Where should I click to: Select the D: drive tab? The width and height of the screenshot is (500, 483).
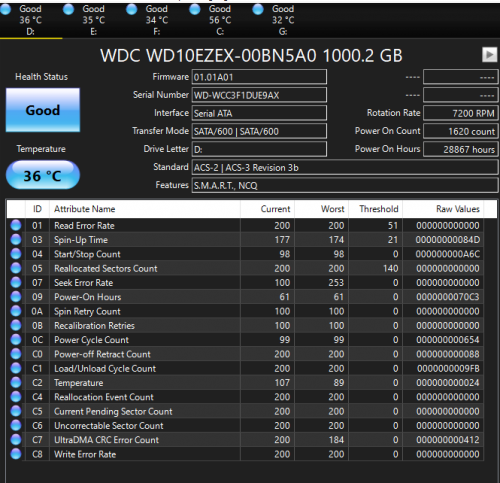tap(31, 20)
